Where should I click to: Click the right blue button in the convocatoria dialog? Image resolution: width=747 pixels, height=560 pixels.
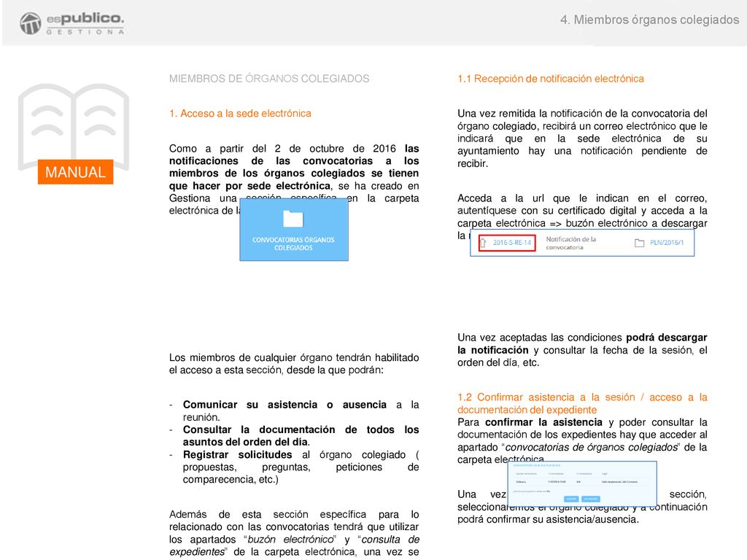[x=591, y=499]
